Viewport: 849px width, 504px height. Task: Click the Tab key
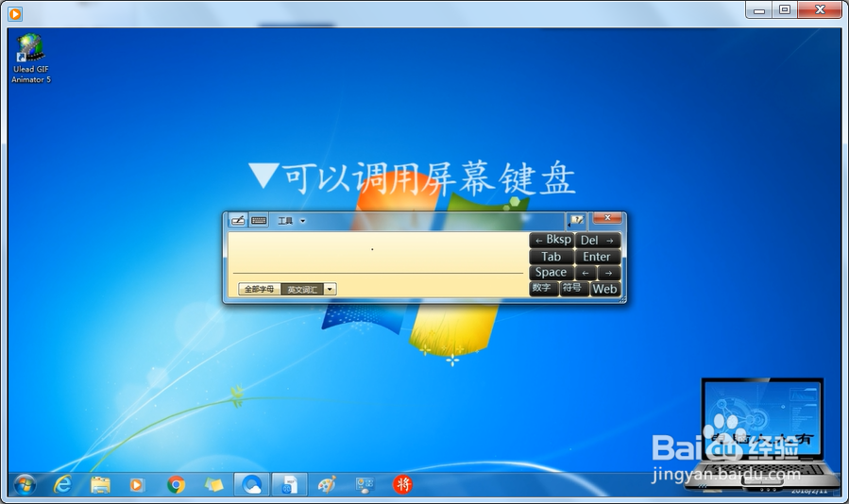552,257
